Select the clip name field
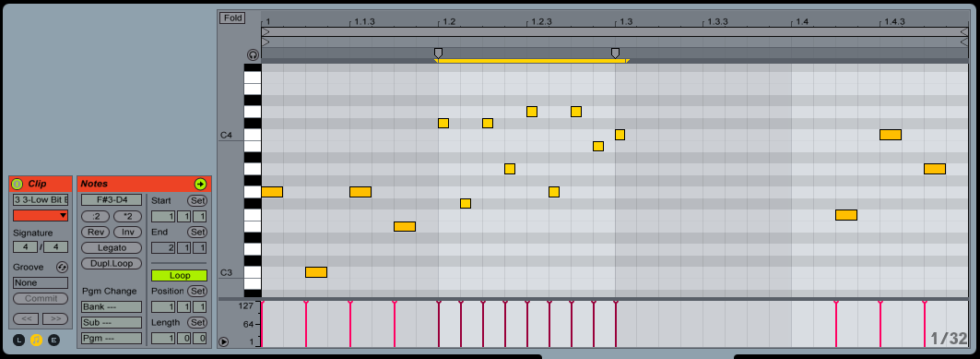Image resolution: width=980 pixels, height=359 pixels. (41, 199)
